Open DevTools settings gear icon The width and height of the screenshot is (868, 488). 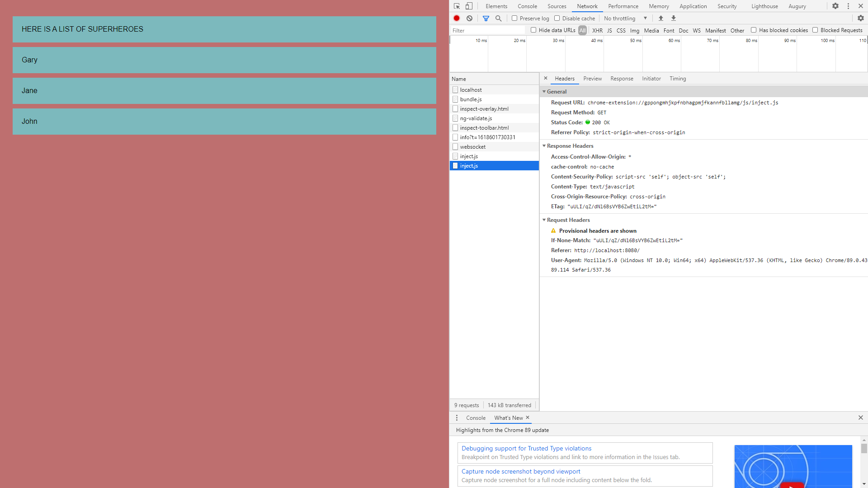click(x=835, y=6)
